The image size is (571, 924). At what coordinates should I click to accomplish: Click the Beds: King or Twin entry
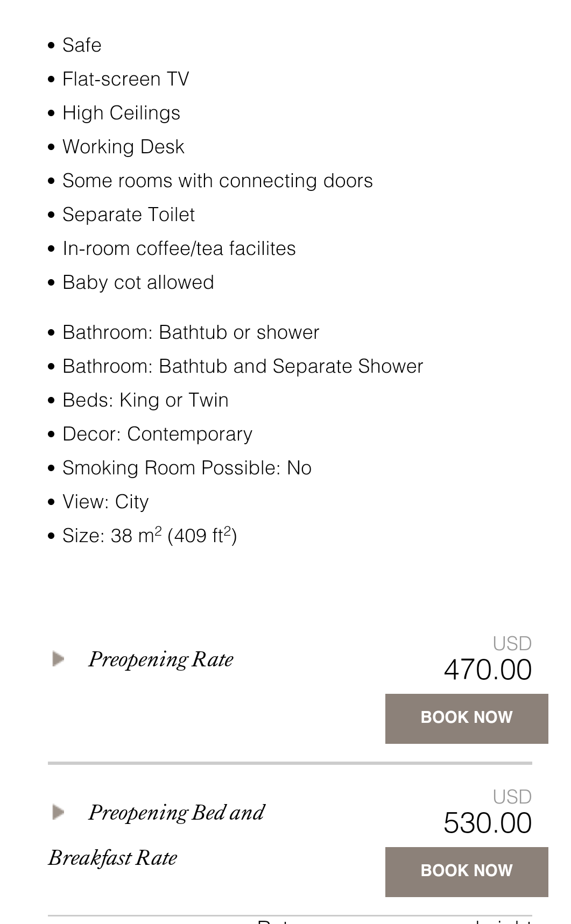(145, 400)
